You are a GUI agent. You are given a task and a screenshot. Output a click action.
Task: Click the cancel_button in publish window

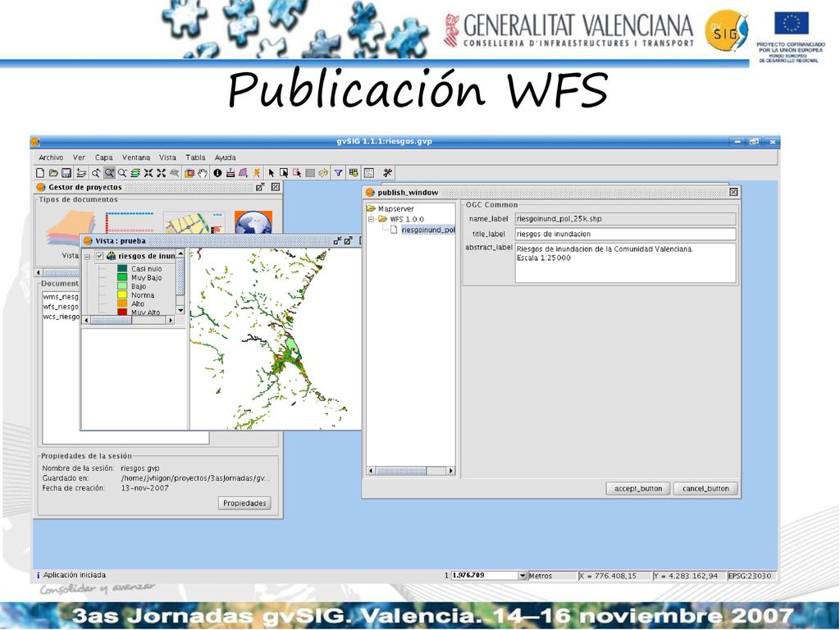tap(705, 489)
